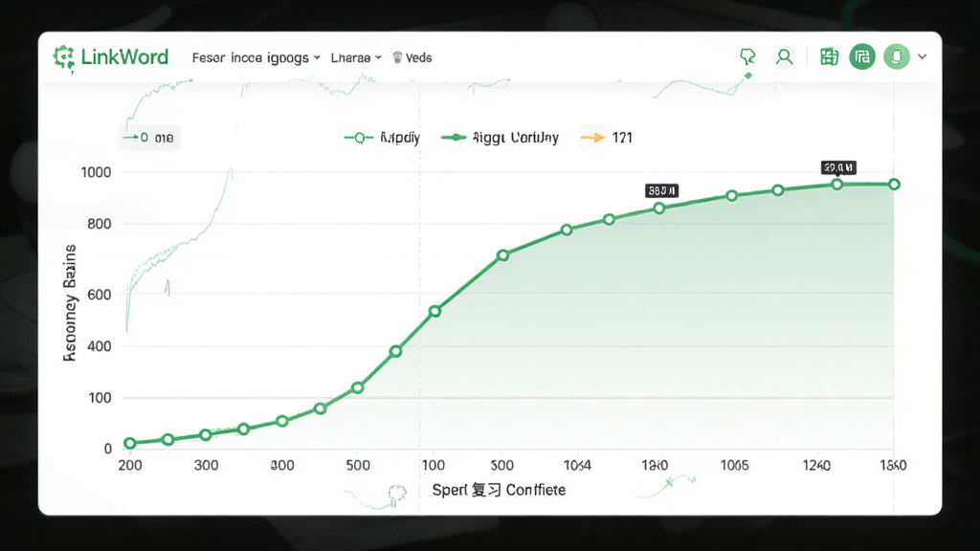Screen dimensions: 980x551
Task: Click the LinkWord logo icon
Action: tap(64, 57)
